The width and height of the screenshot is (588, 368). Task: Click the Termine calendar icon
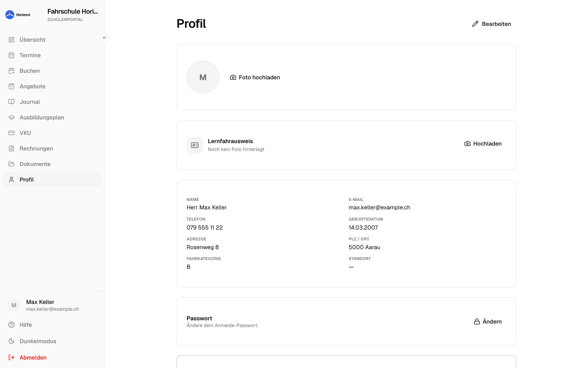11,55
